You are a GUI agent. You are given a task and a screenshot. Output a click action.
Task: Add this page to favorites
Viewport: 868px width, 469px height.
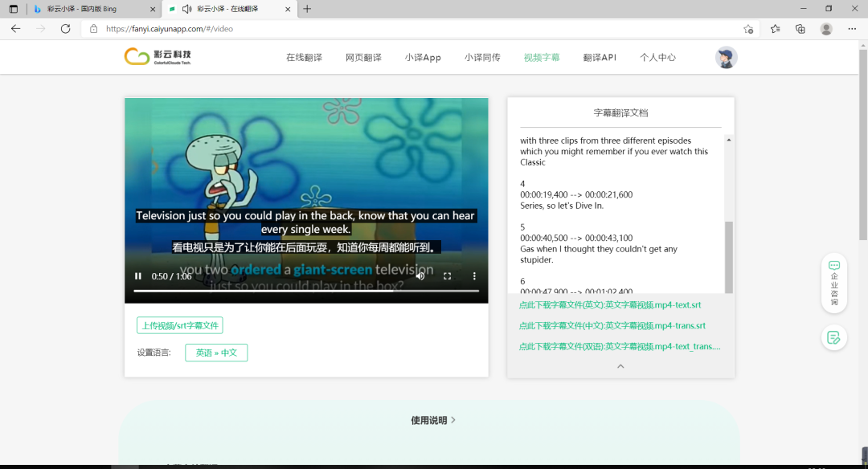pos(748,29)
